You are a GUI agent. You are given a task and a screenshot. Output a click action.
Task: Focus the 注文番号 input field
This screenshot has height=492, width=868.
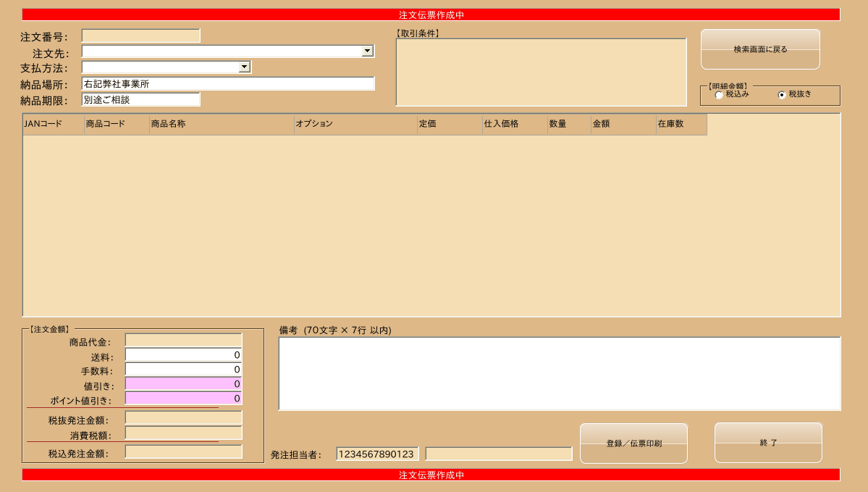[140, 36]
